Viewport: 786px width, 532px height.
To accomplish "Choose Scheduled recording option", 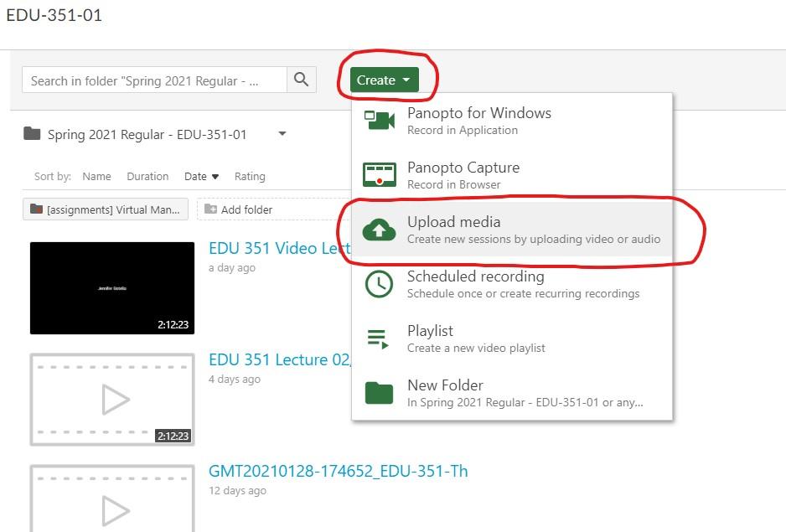I will [x=512, y=284].
